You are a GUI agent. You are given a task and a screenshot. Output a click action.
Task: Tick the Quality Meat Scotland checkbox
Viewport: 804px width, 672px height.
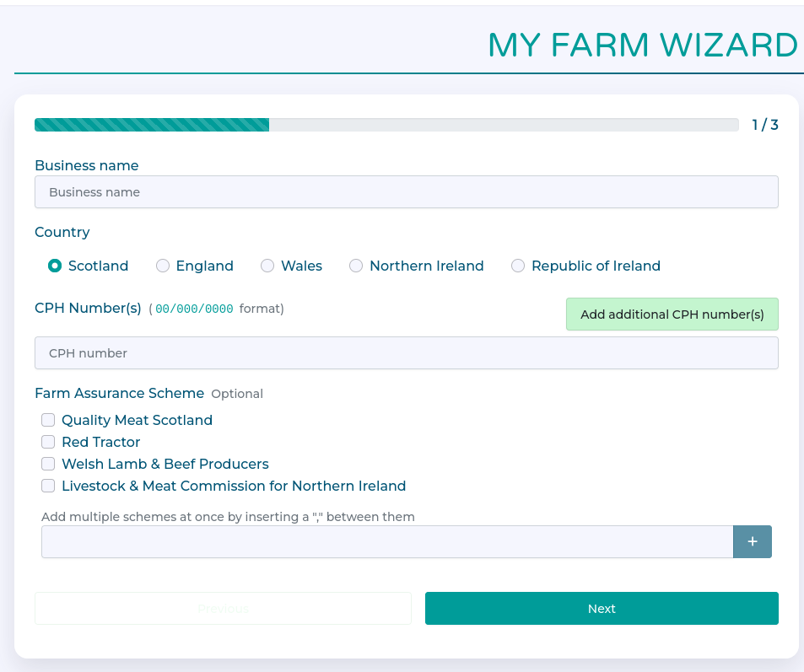click(x=48, y=420)
